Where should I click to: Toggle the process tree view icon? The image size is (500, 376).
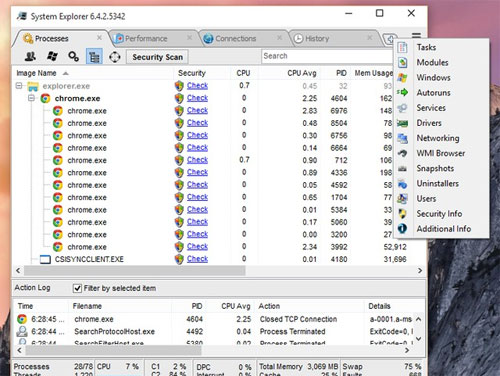point(94,56)
